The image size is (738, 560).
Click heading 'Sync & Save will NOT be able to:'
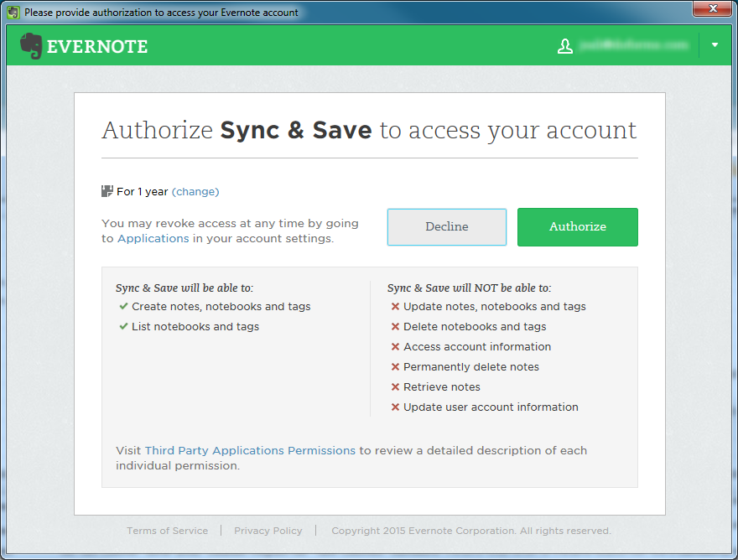pyautogui.click(x=470, y=288)
